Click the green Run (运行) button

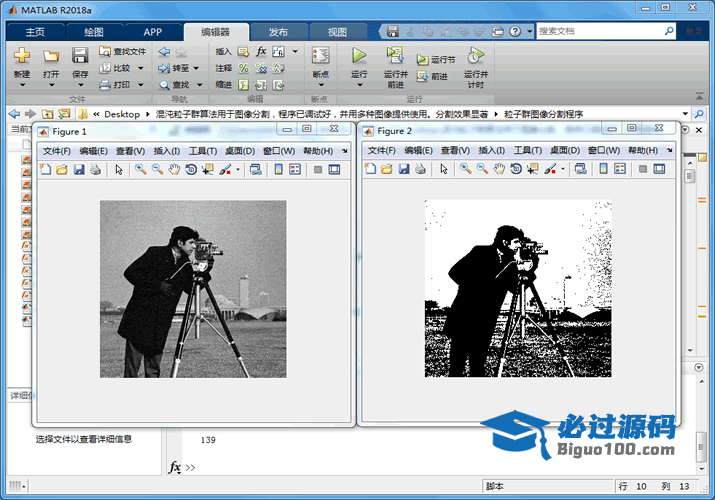tap(359, 56)
